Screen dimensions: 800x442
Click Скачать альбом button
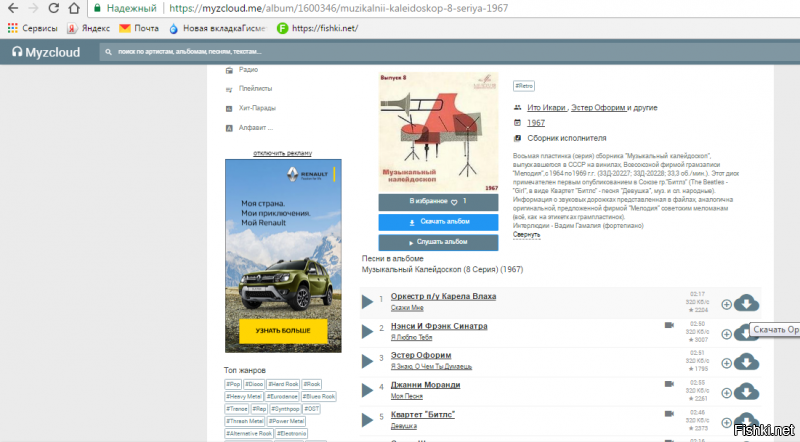(438, 222)
